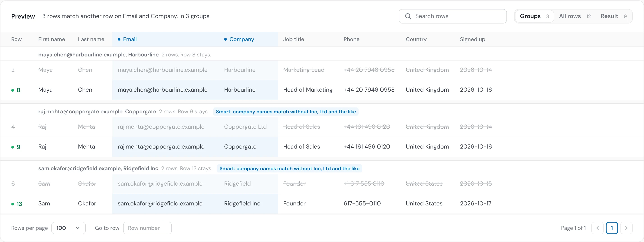Click the maya.chen group header text
The image size is (644, 242).
pyautogui.click(x=98, y=55)
